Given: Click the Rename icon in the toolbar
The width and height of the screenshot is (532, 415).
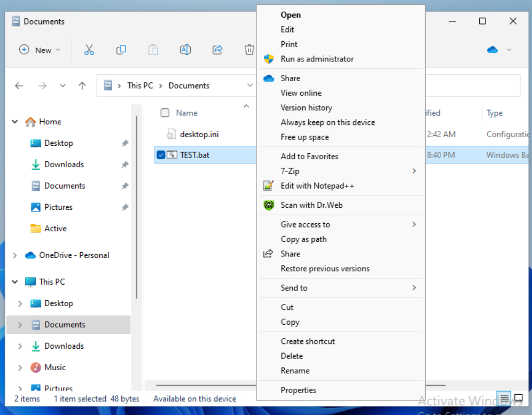Looking at the screenshot, I should coord(185,50).
